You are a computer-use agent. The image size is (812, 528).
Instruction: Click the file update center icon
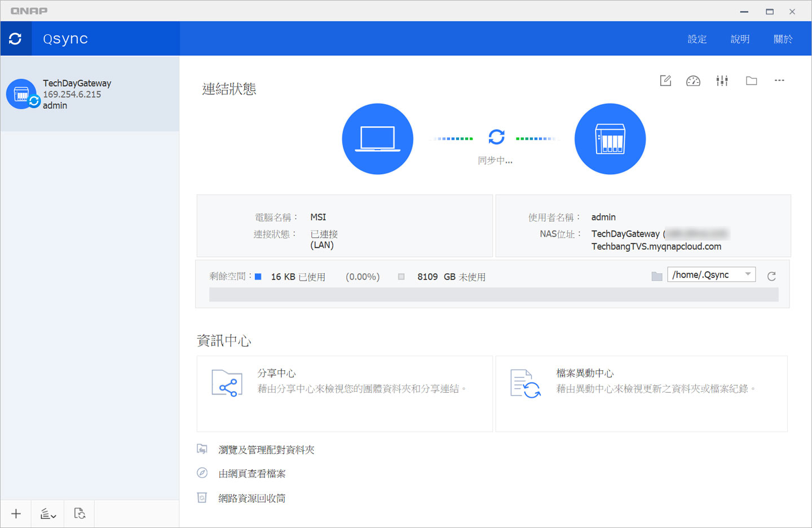click(x=525, y=383)
